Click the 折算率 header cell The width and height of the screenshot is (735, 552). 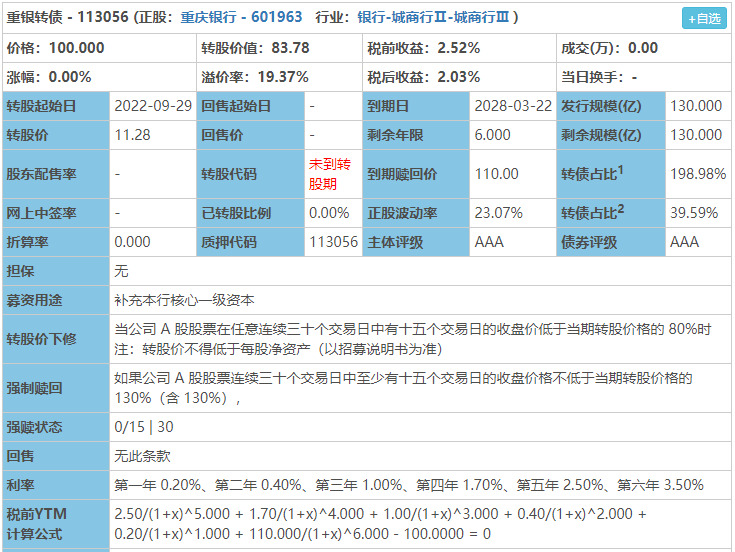pyautogui.click(x=56, y=242)
